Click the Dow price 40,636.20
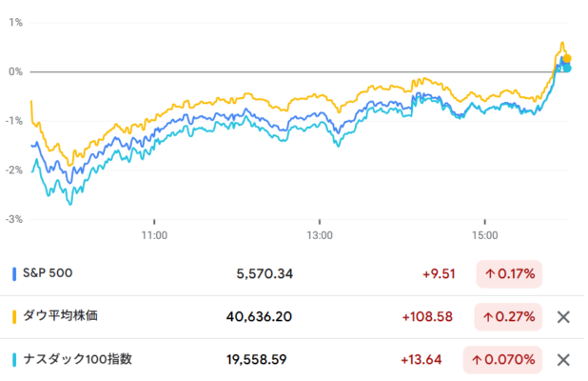 (259, 317)
